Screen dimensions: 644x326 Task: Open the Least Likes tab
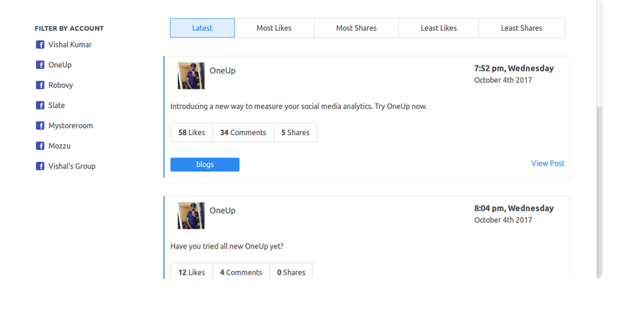439,28
